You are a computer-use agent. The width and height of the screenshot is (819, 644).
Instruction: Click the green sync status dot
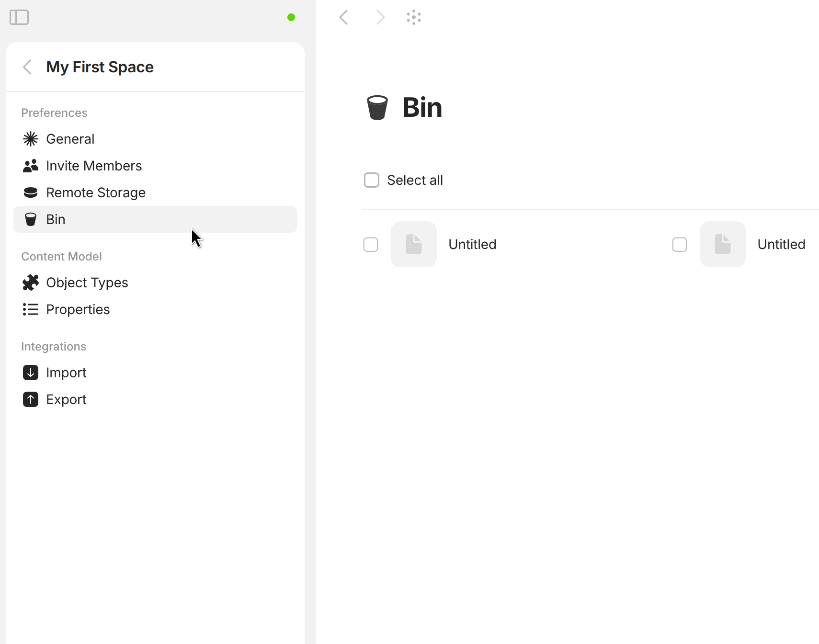[x=291, y=17]
